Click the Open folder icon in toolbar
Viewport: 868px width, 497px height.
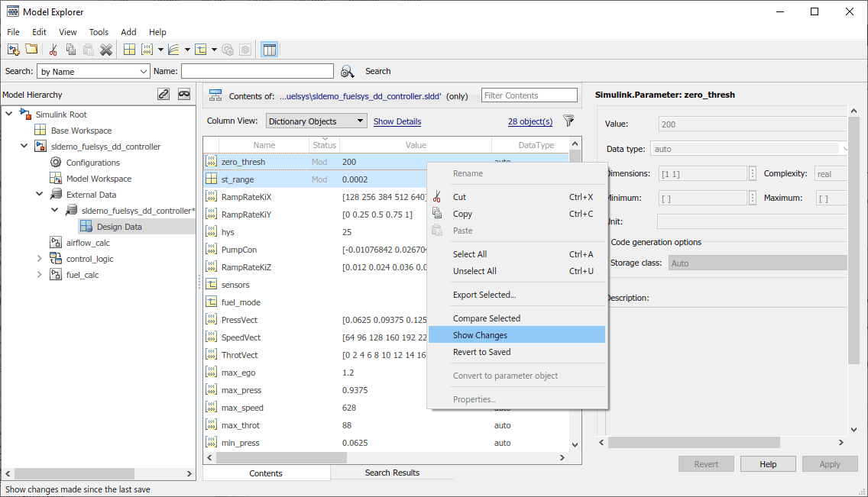tap(31, 50)
